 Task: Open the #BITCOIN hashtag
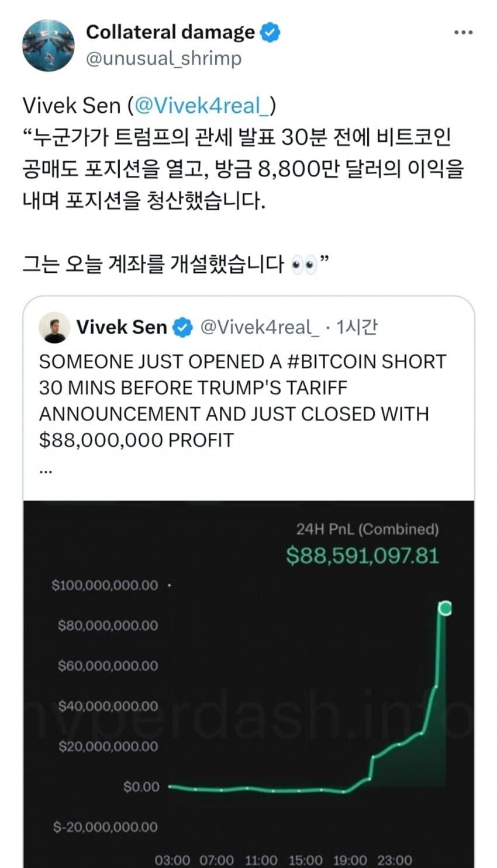point(332,362)
